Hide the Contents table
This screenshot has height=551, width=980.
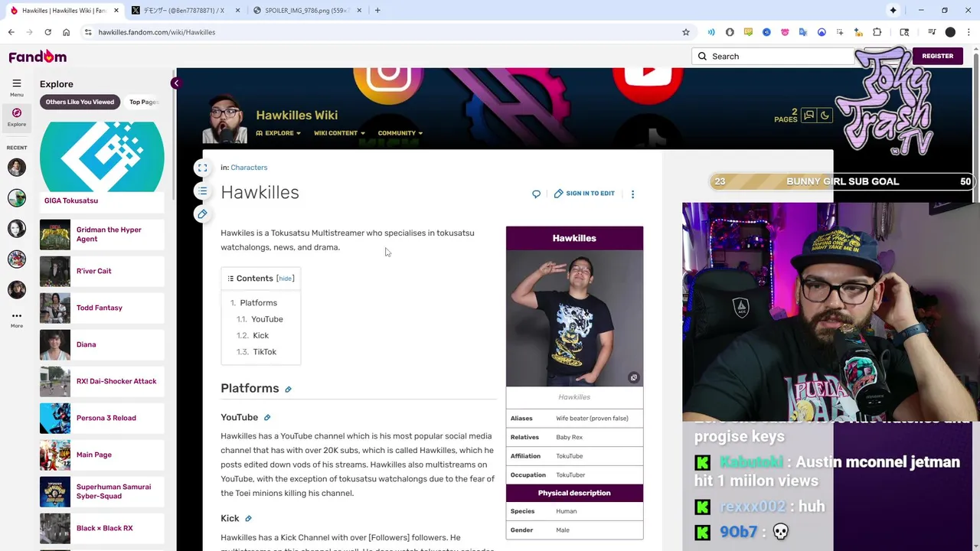285,279
